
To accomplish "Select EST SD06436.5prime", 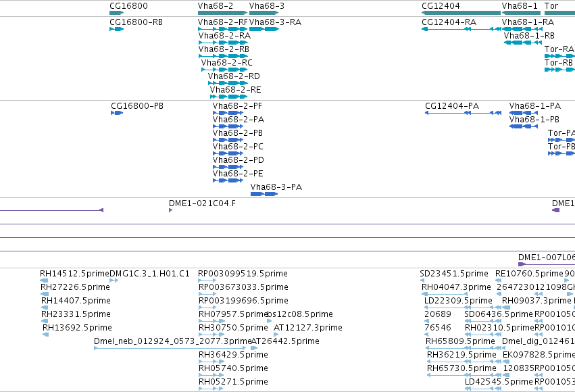I will pyautogui.click(x=499, y=315).
